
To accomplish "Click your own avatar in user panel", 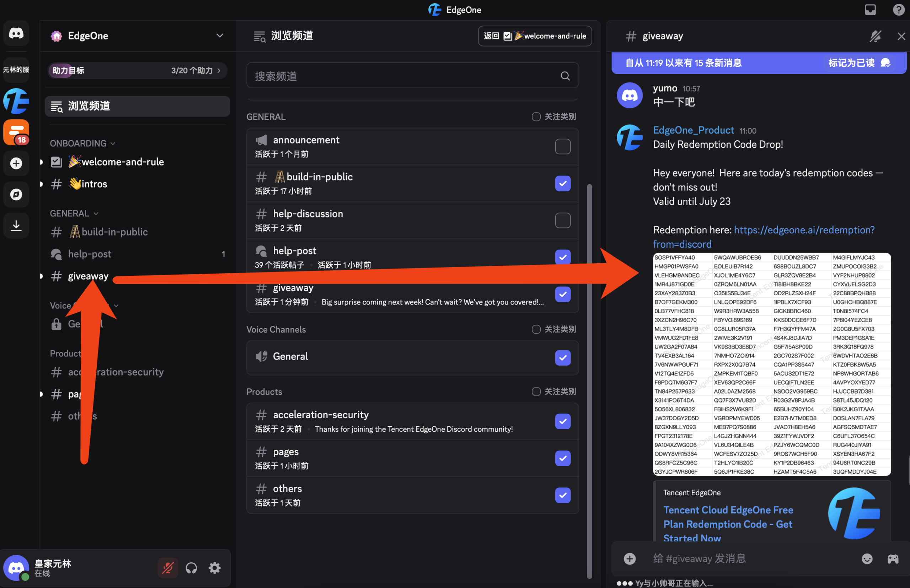I will click(16, 568).
